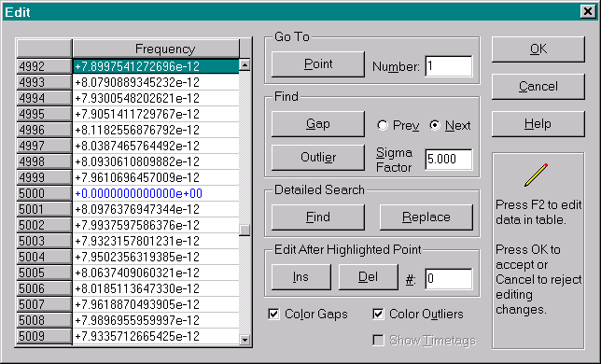Click the OK button
The width and height of the screenshot is (601, 364).
click(x=538, y=49)
